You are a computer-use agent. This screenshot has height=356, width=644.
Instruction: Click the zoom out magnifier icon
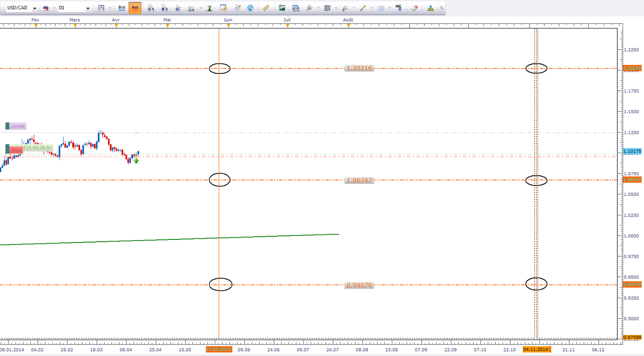[x=165, y=8]
